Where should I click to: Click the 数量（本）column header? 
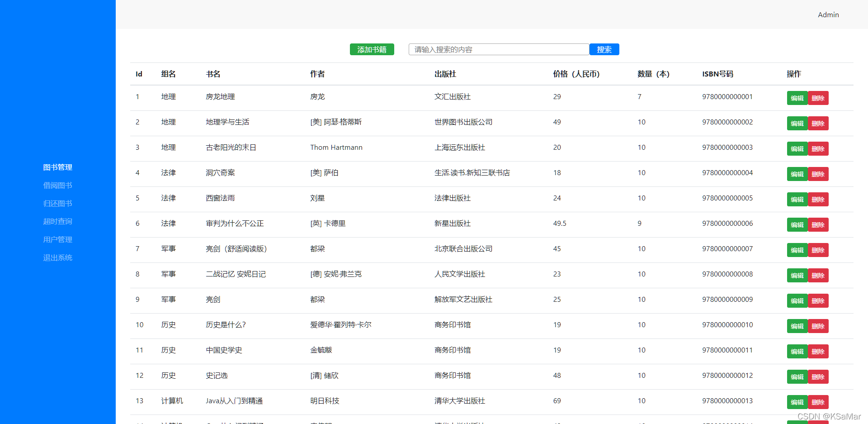(653, 74)
